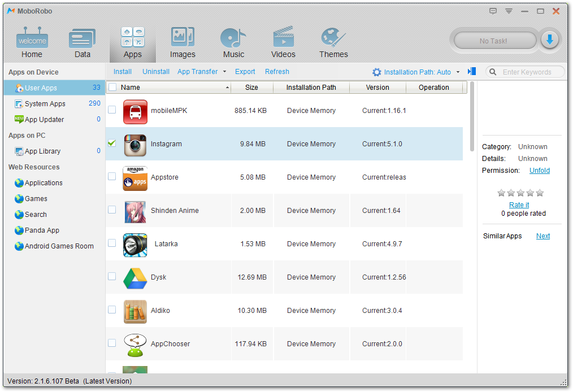This screenshot has width=573, height=392.
Task: Click the MoboRobo logo icon
Action: (11, 11)
